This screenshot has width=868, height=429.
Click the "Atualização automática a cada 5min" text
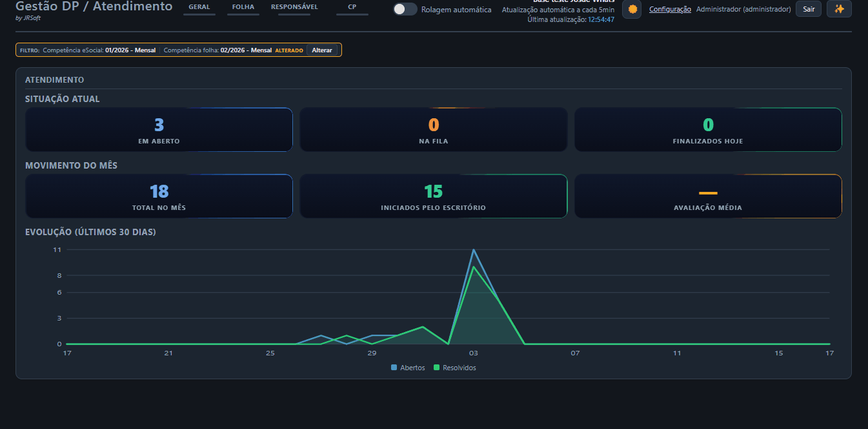coord(558,10)
